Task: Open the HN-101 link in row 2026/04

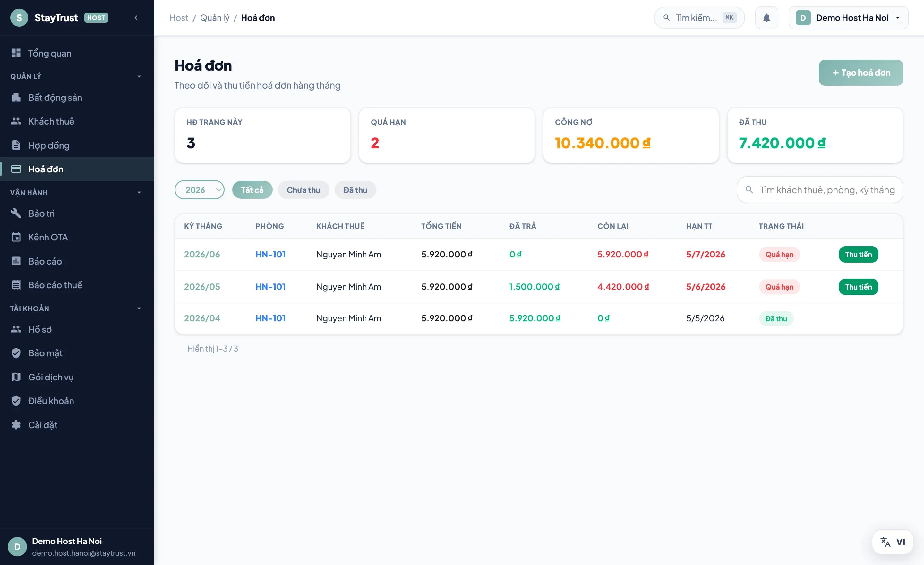Action: pyautogui.click(x=270, y=318)
